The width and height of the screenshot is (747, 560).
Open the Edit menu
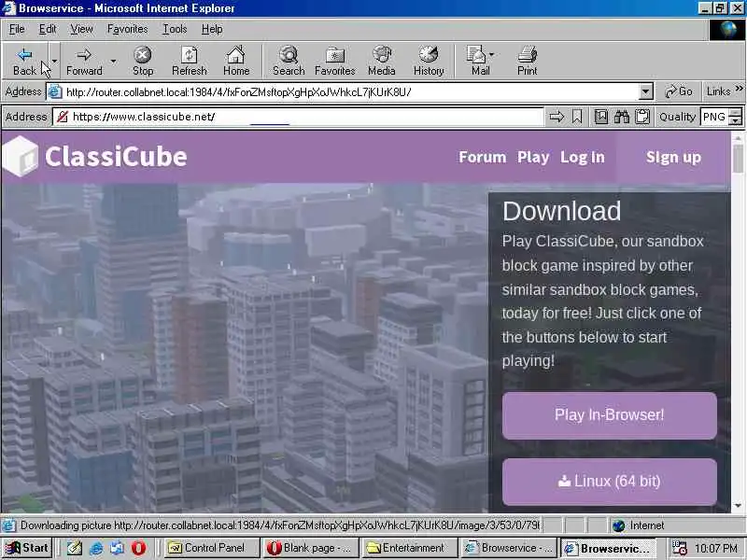48,29
